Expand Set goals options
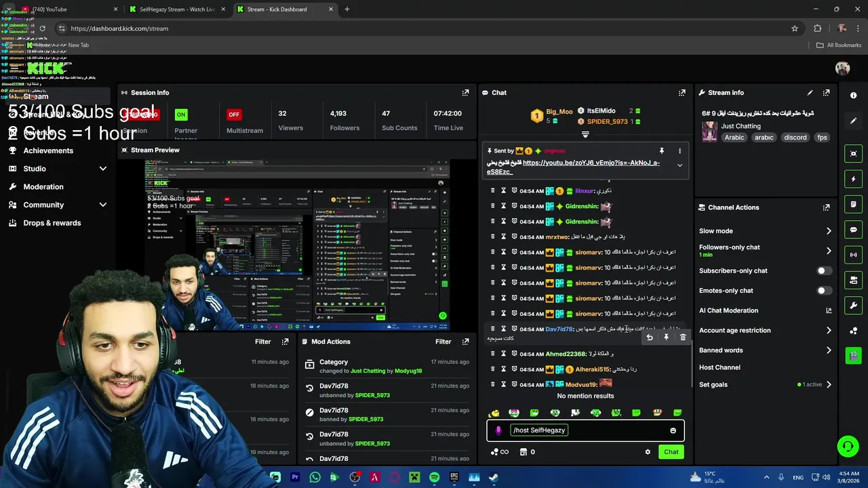The width and height of the screenshot is (868, 488). pyautogui.click(x=828, y=384)
